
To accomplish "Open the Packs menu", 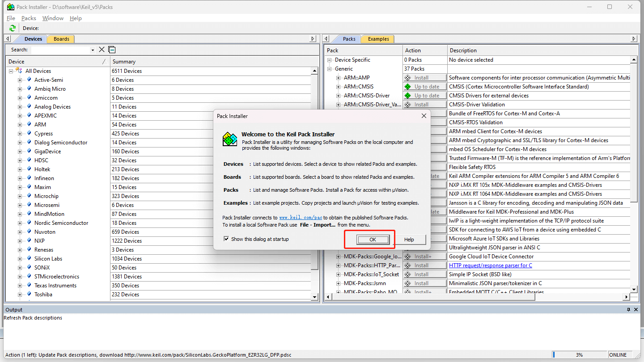I will [29, 18].
